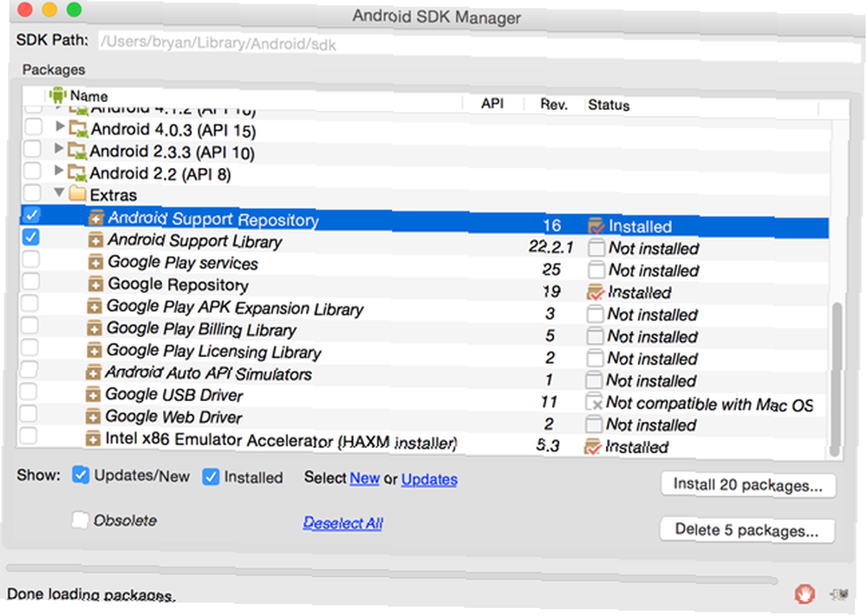
Task: Select the Google Web Driver row name
Action: (x=173, y=417)
